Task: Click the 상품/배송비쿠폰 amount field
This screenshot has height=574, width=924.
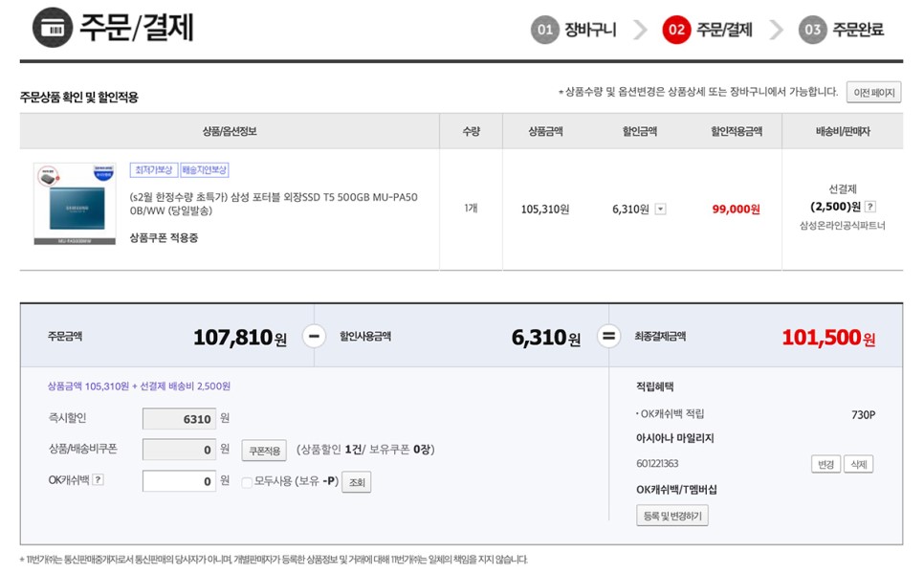Action: point(179,450)
